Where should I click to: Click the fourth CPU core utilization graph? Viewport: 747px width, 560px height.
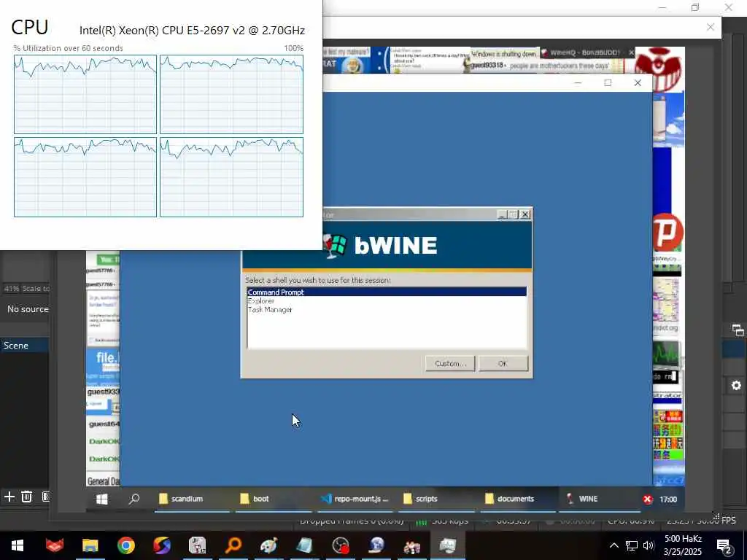coord(231,177)
